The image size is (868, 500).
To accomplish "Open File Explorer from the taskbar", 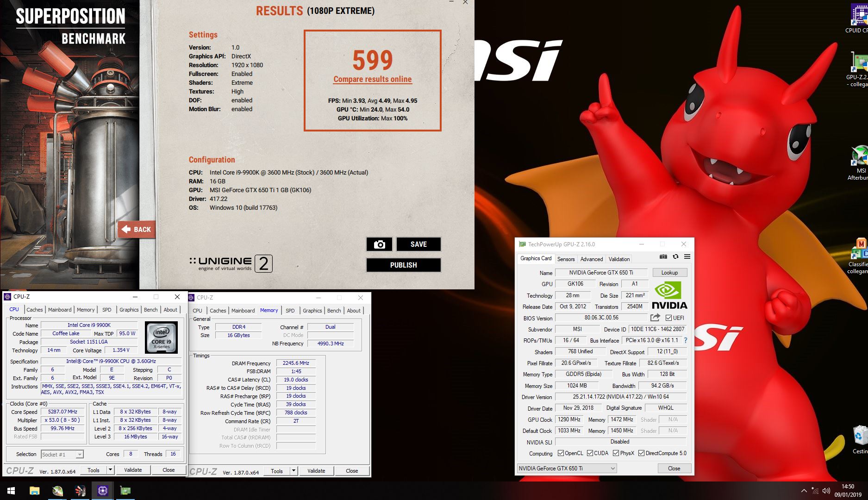I will (34, 491).
